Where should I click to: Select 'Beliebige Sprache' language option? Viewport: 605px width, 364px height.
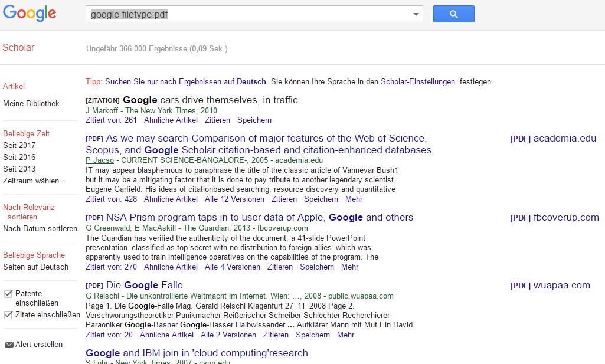34,255
